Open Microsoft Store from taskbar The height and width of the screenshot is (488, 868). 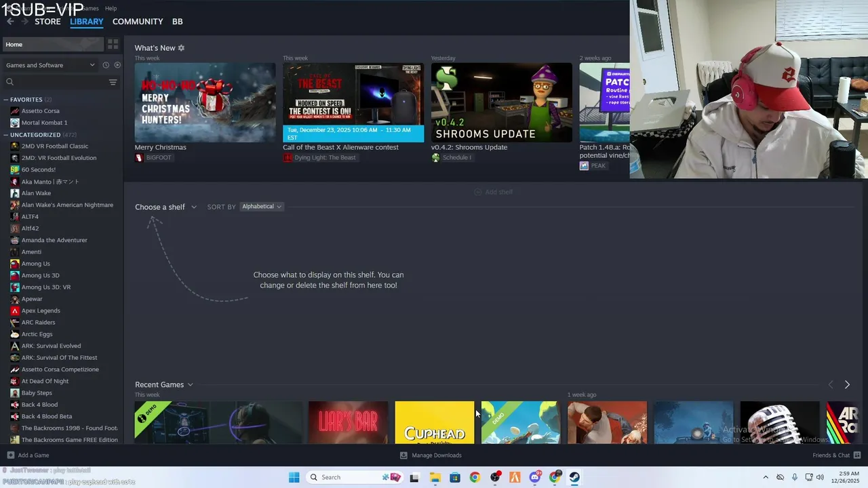click(455, 477)
